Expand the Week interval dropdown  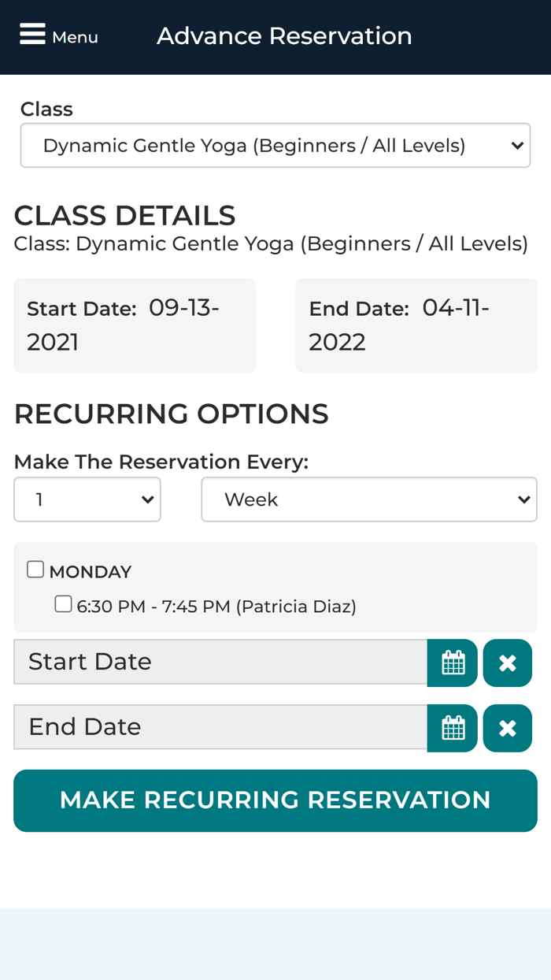[x=369, y=499]
